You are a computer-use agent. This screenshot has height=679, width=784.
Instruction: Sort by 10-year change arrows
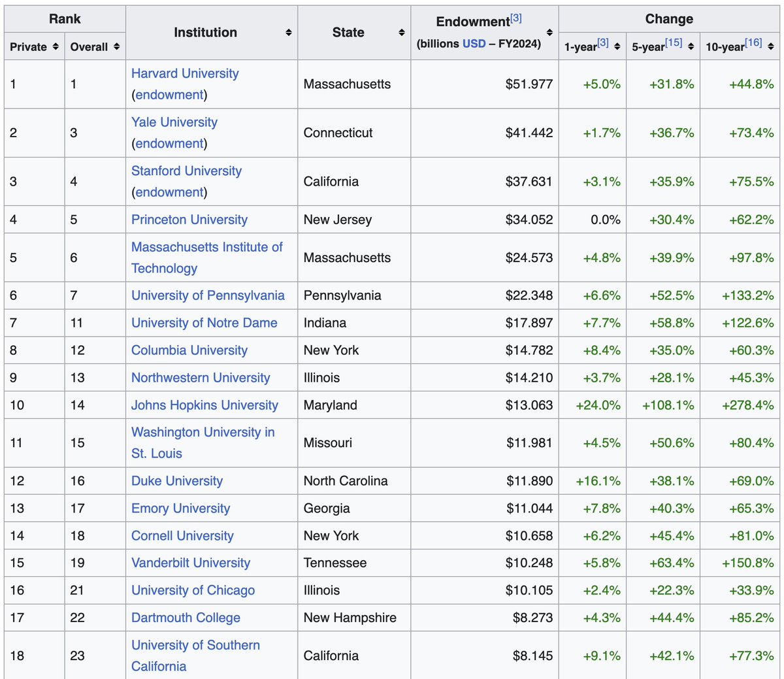point(771,47)
